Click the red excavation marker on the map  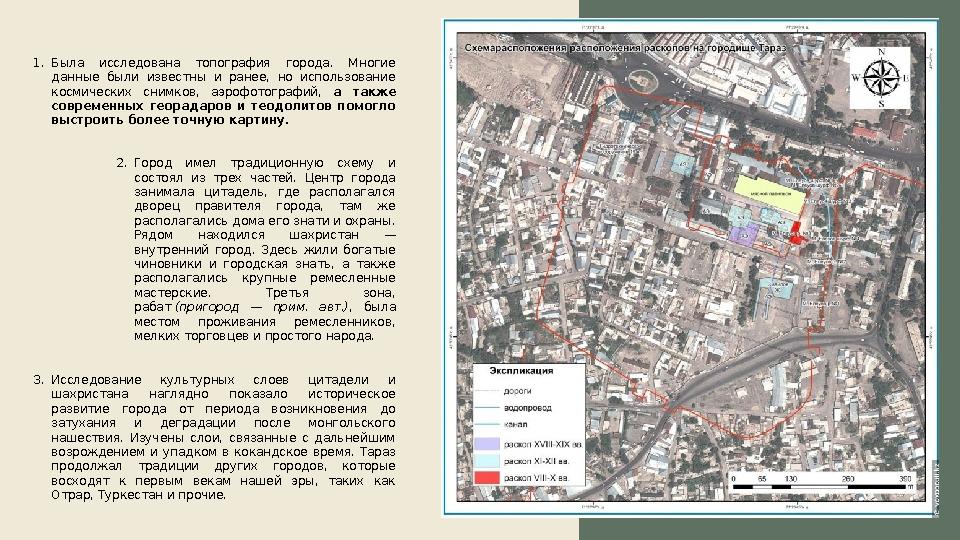point(795,234)
